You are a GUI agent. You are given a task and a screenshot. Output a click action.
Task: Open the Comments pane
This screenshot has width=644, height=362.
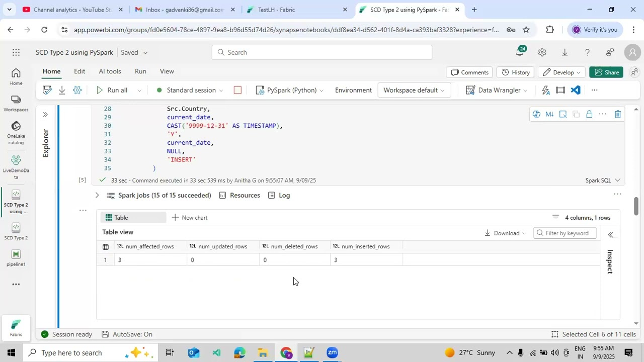(x=470, y=72)
